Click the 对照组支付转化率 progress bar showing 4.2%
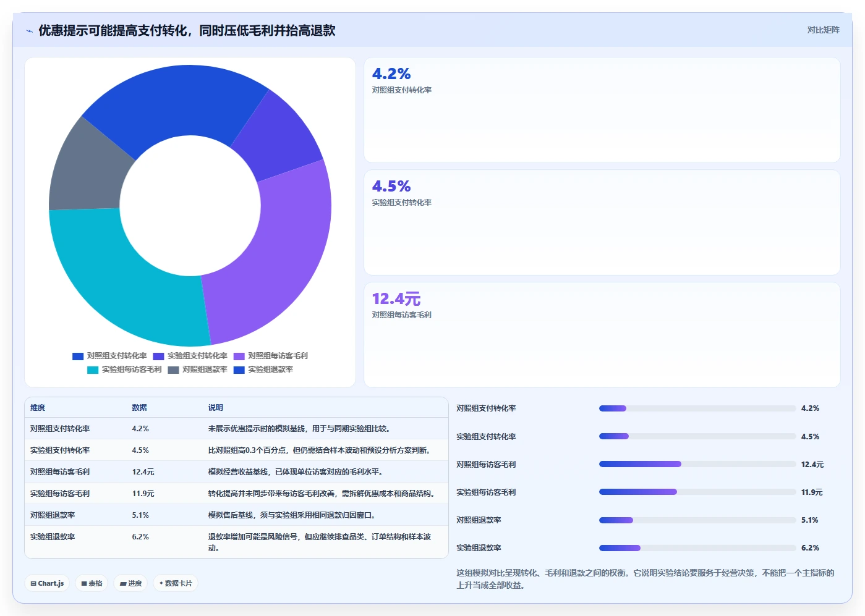865x616 pixels. coord(697,408)
